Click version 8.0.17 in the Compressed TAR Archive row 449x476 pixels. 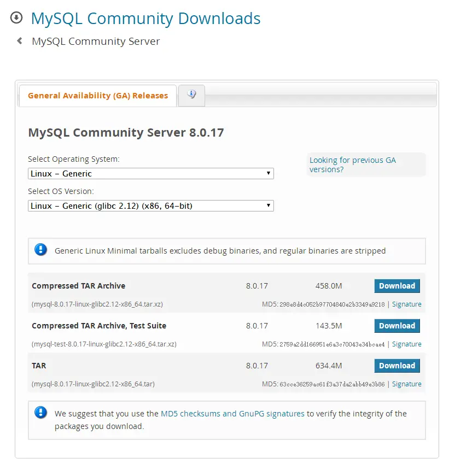(257, 286)
